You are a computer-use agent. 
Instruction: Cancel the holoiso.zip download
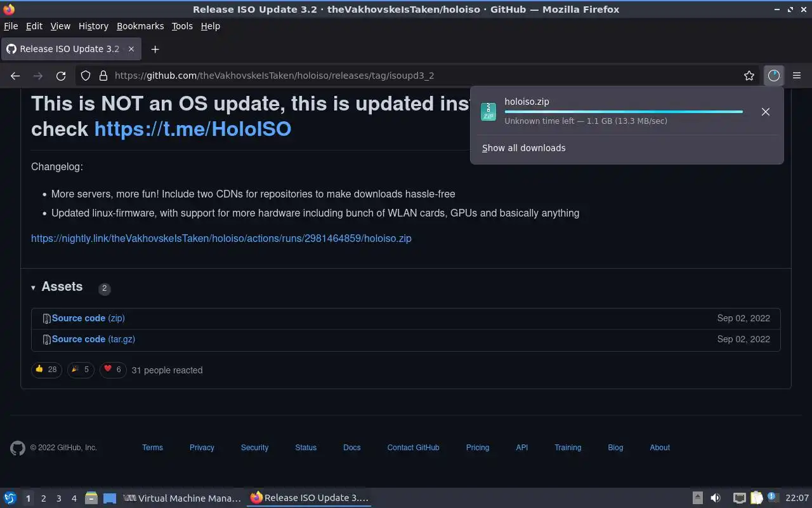point(766,112)
